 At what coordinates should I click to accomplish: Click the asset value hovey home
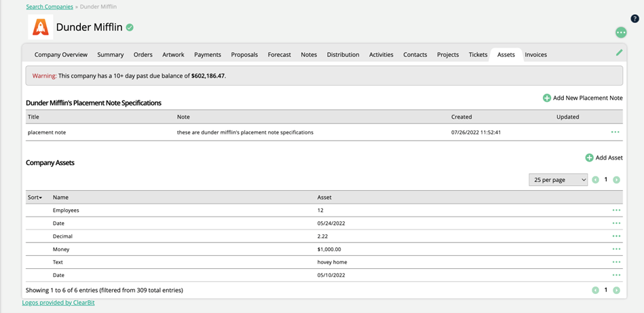click(x=333, y=263)
